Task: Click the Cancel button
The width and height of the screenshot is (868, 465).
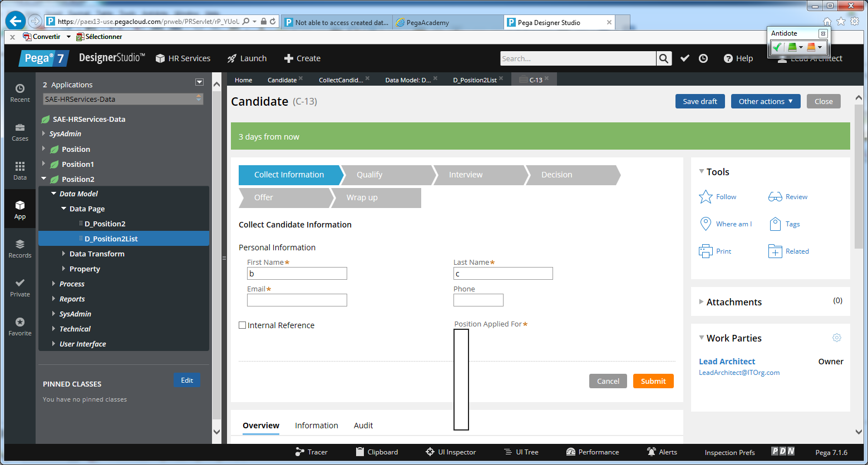Action: click(x=608, y=381)
